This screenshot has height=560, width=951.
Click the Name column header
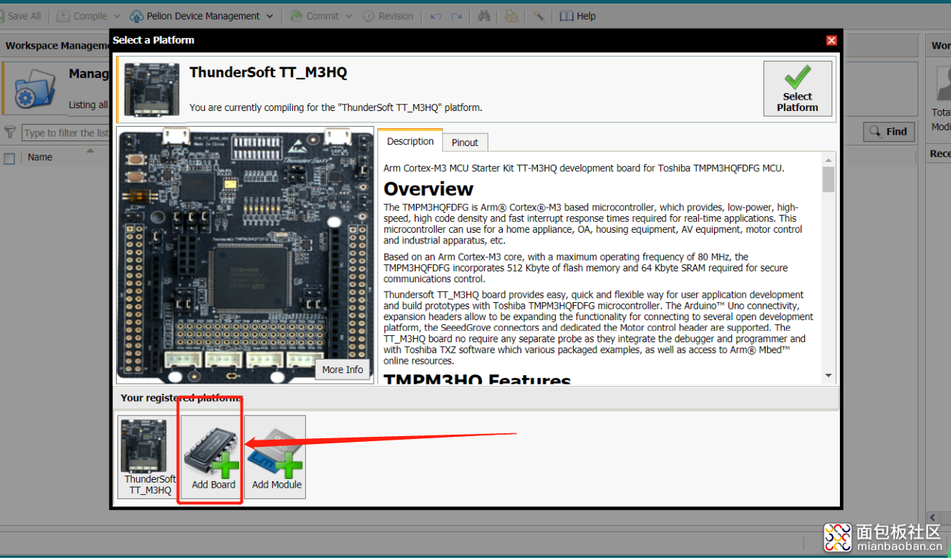[40, 157]
